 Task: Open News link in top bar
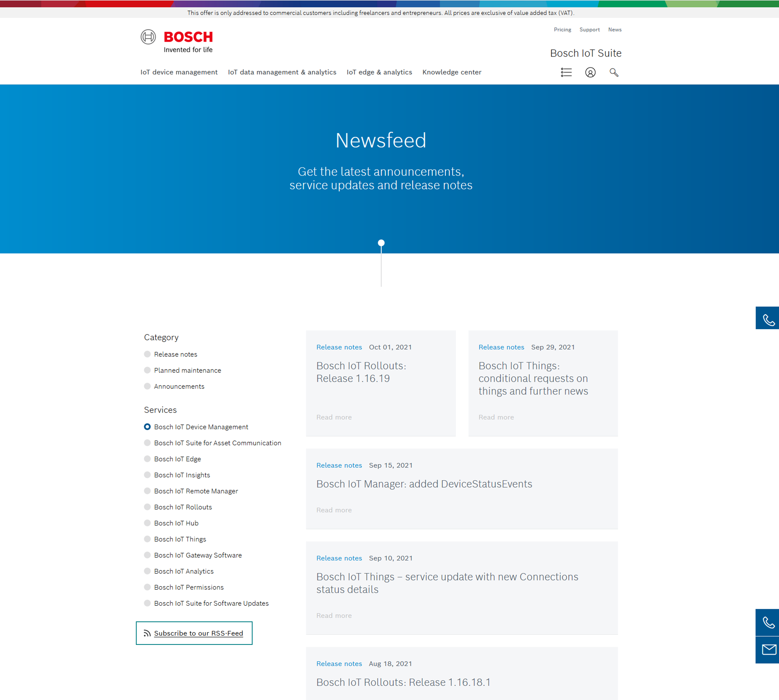[x=615, y=30]
